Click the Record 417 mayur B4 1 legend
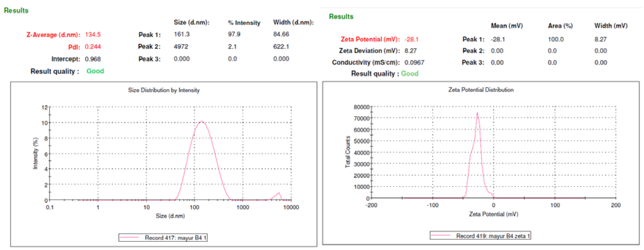The image size is (644, 250). pyautogui.click(x=175, y=237)
